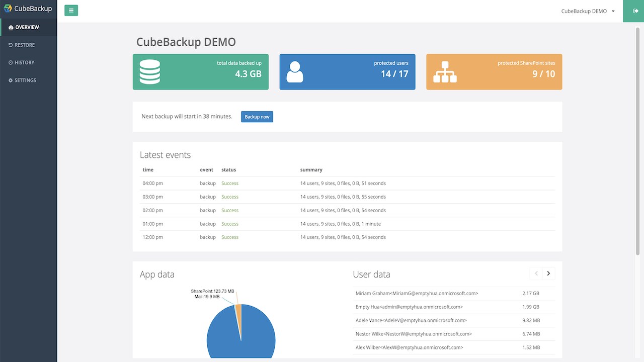Open the Restore section
644x362 pixels.
(x=29, y=45)
